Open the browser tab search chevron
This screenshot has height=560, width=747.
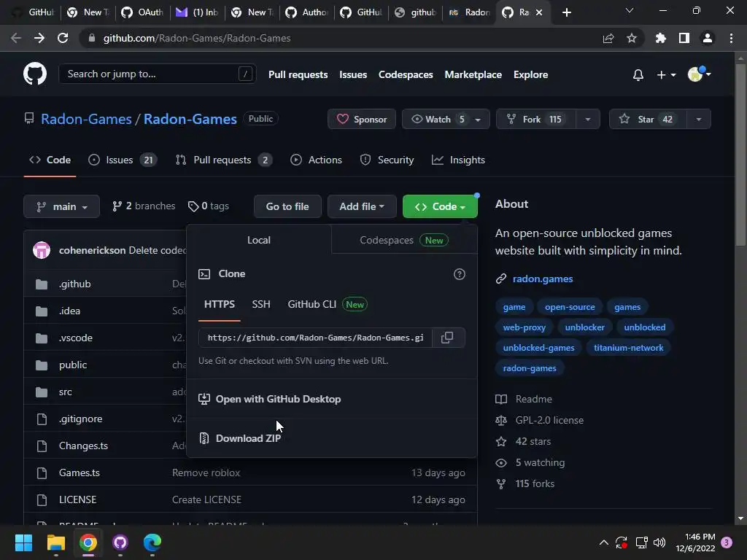coord(630,10)
